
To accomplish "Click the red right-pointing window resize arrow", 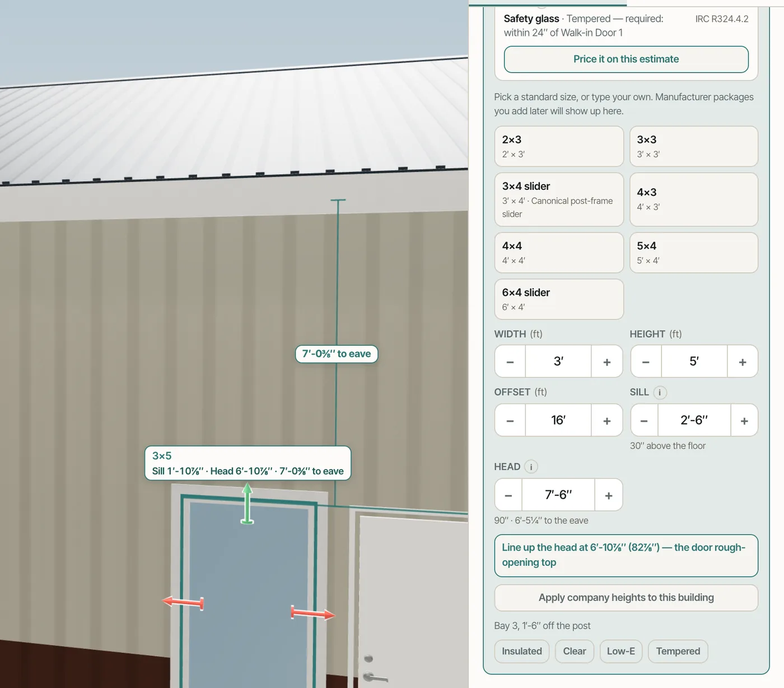I will pyautogui.click(x=313, y=613).
